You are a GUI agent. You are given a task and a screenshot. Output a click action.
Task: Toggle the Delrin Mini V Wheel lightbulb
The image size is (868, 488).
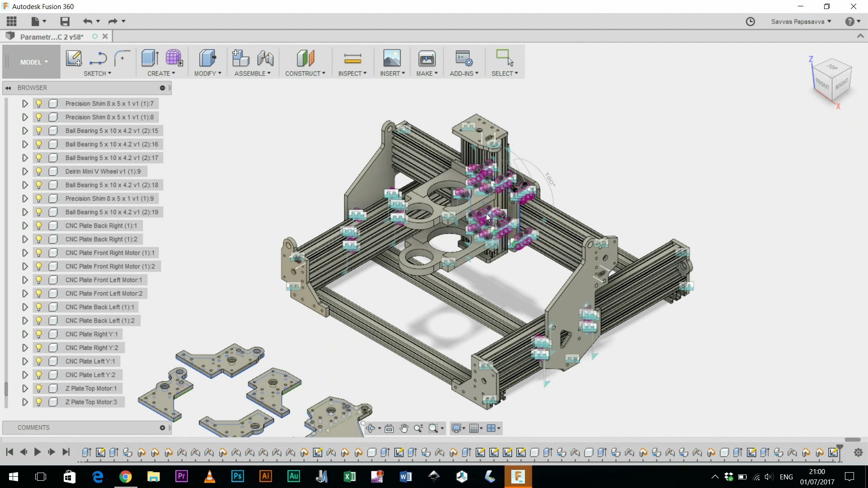click(38, 171)
